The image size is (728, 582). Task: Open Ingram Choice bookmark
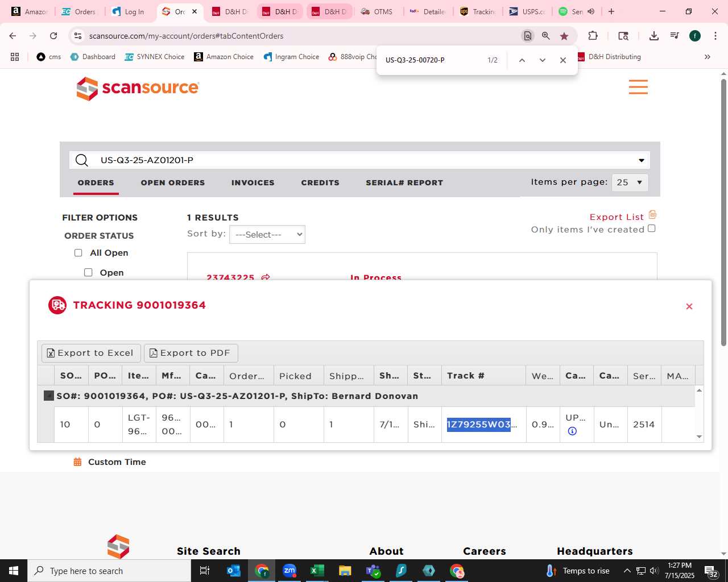click(x=291, y=57)
